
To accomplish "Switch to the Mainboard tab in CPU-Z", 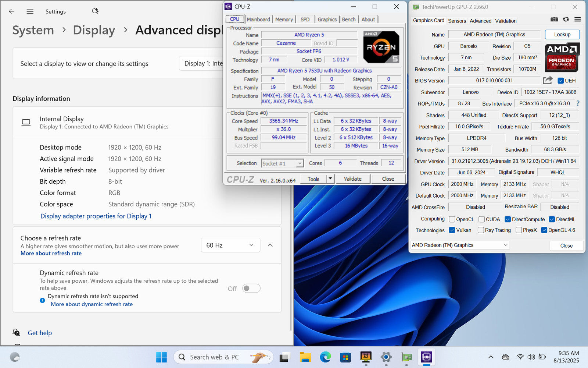I will [x=258, y=20].
